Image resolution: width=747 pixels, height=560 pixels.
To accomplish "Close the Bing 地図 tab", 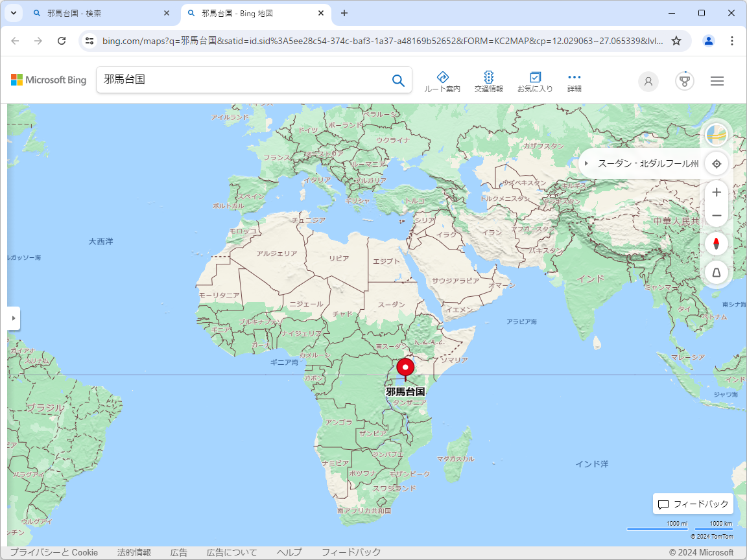I will click(321, 14).
